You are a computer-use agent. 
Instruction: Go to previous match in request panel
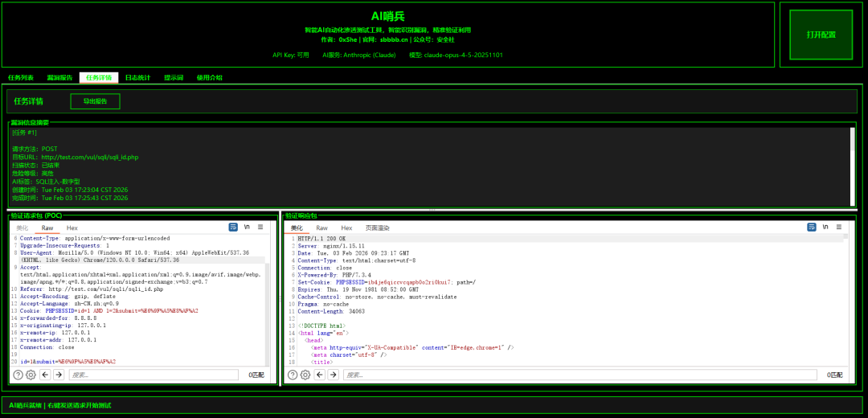(x=45, y=375)
